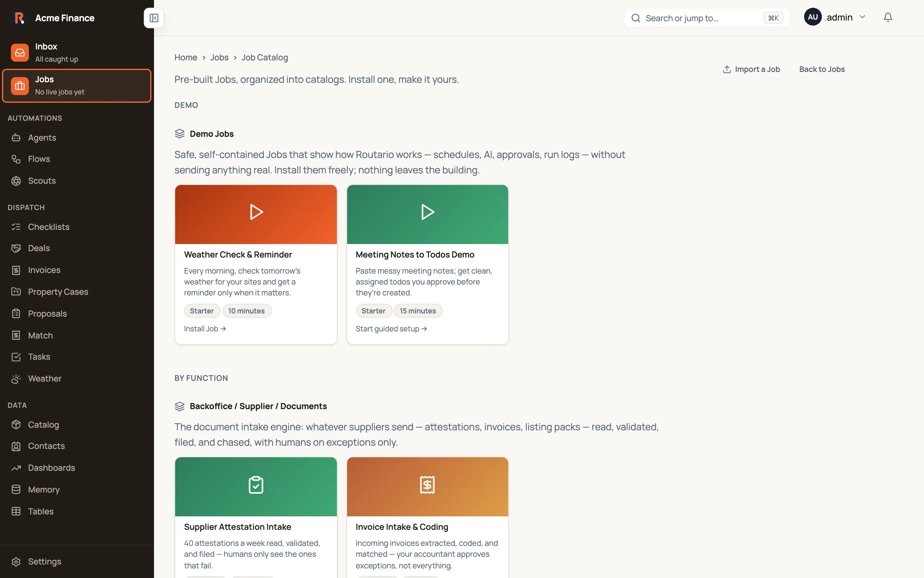
Task: Click the Backoffice catalog layers icon
Action: point(179,406)
